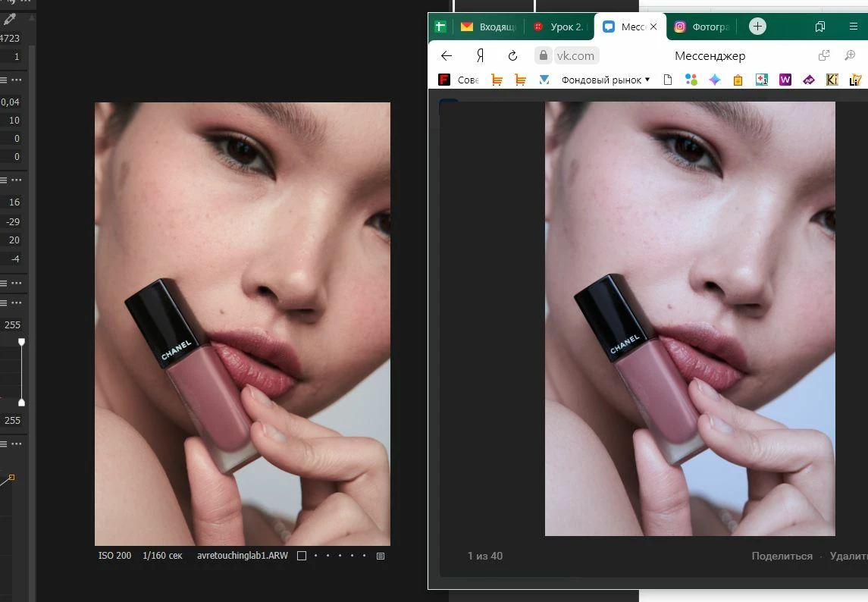Click the Поделиться link in VK viewer
Image resolution: width=868 pixels, height=602 pixels.
pyautogui.click(x=782, y=556)
